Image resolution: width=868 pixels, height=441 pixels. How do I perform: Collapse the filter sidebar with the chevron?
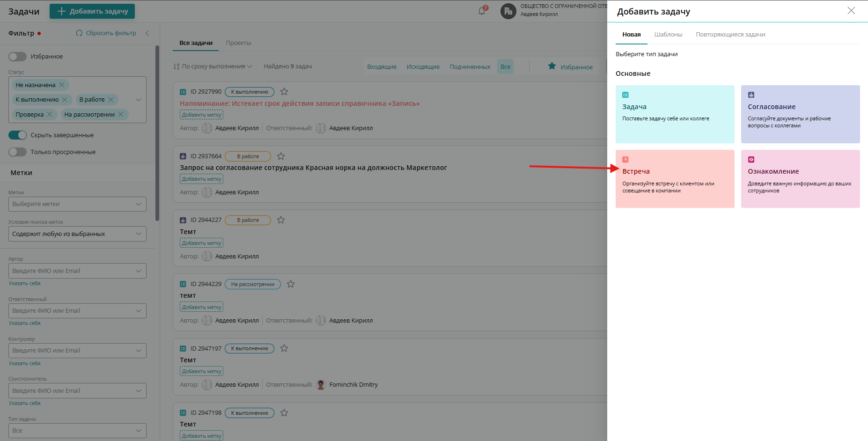coord(147,33)
